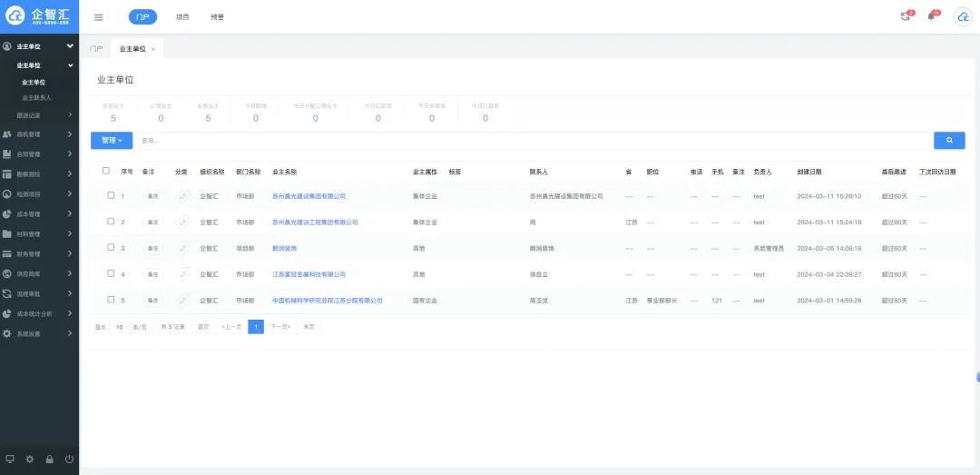
Task: Click the 商机管理 sidebar icon
Action: click(x=7, y=134)
